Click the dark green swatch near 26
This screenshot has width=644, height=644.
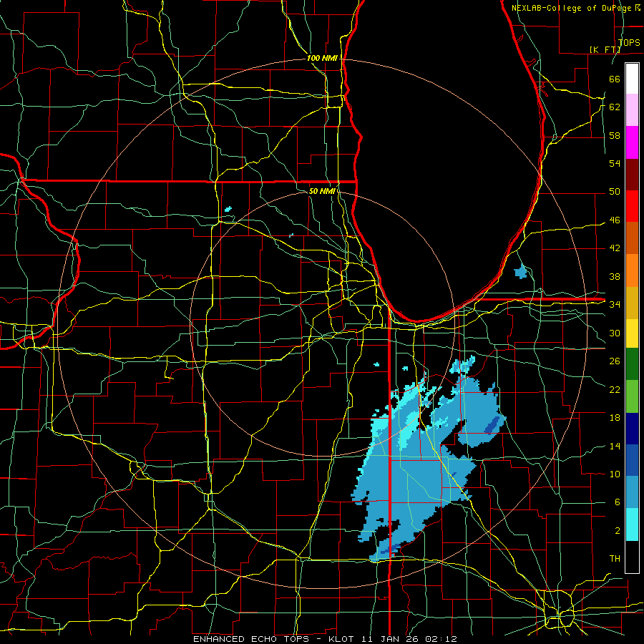[x=632, y=364]
